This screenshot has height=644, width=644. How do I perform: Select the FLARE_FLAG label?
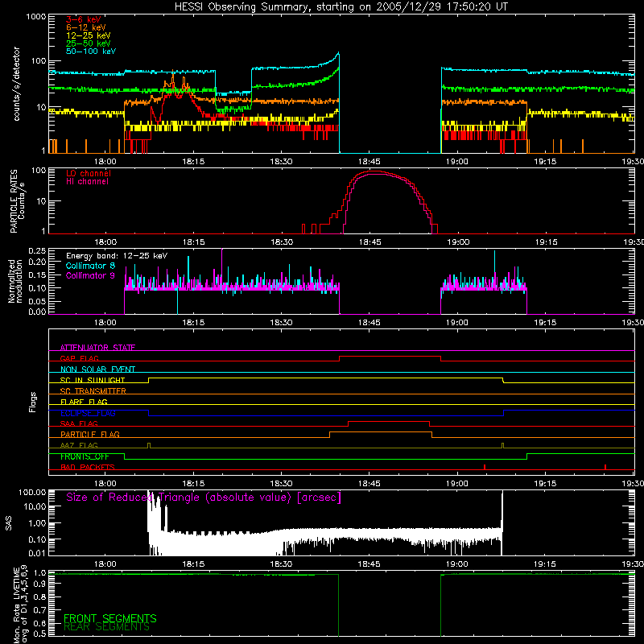(x=84, y=402)
